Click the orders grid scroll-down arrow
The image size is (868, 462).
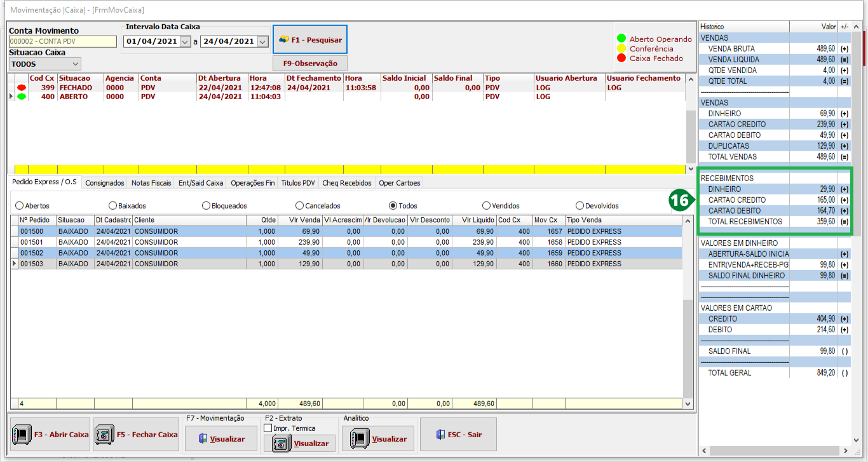point(686,404)
